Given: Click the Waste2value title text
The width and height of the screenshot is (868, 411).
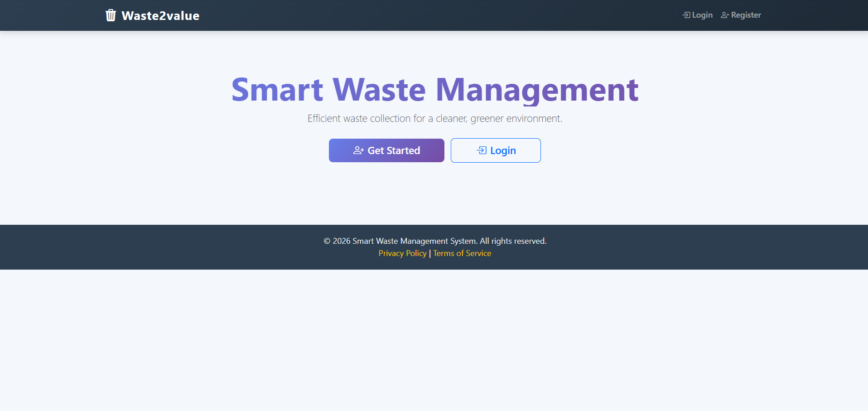Looking at the screenshot, I should 160,15.
